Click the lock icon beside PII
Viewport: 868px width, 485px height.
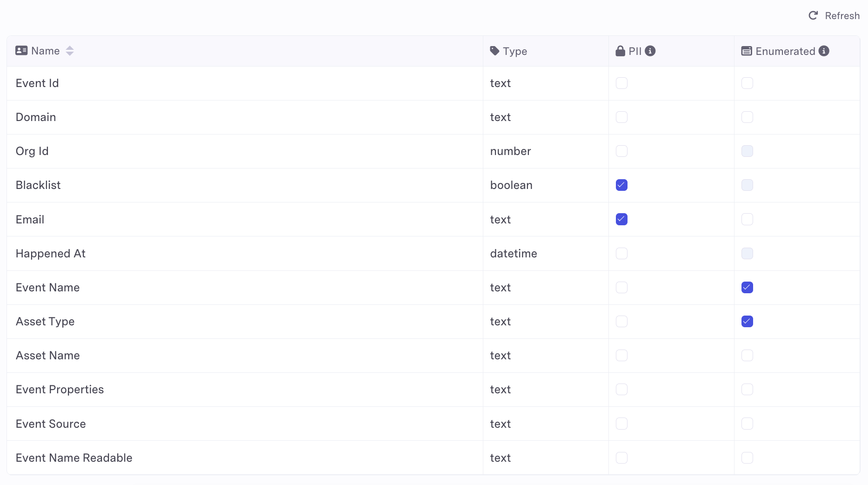click(620, 51)
